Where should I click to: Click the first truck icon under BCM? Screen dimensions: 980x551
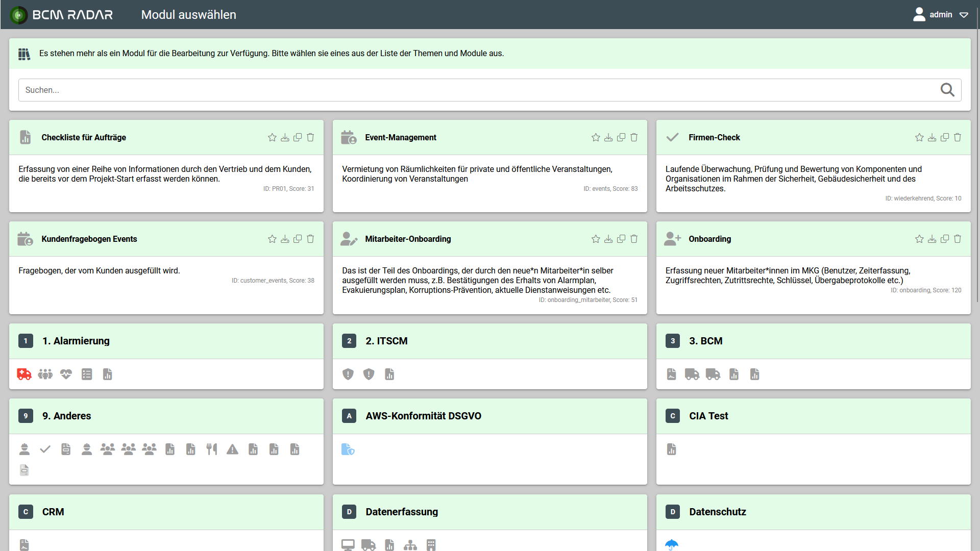[x=692, y=374]
